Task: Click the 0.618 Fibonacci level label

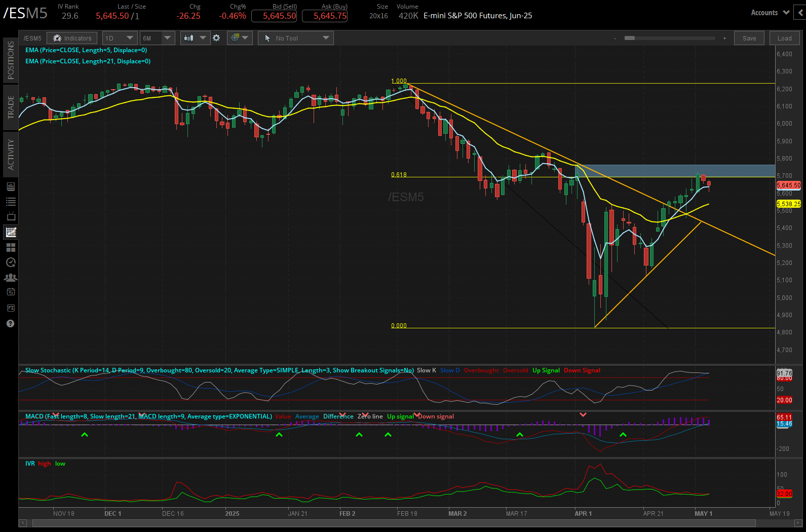Action: pos(399,175)
